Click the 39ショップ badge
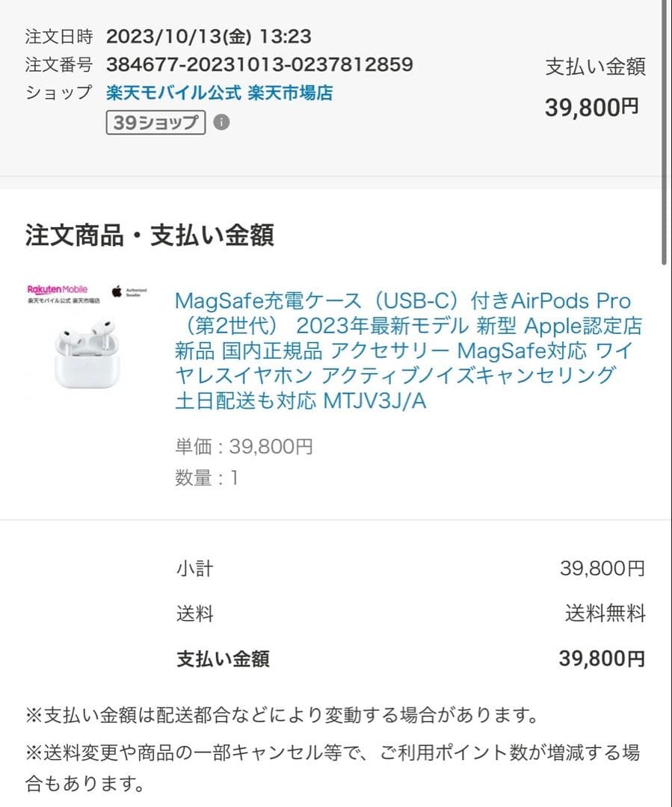 click(155, 122)
